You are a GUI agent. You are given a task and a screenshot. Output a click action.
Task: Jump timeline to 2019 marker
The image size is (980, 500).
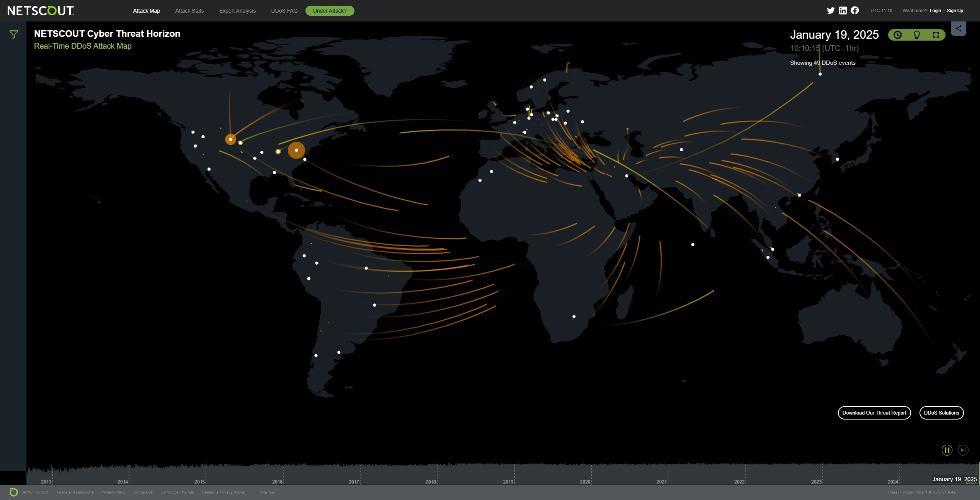508,482
